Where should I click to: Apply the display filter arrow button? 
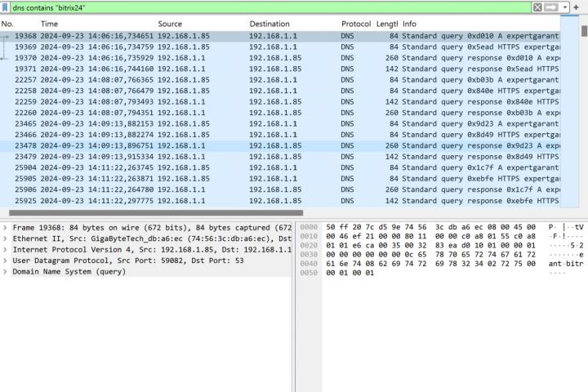(x=551, y=7)
